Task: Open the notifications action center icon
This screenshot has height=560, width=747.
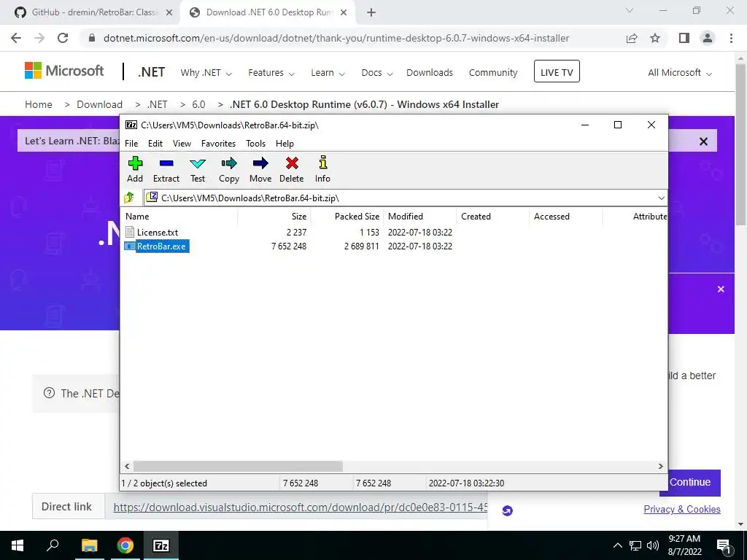Action: coord(724,545)
